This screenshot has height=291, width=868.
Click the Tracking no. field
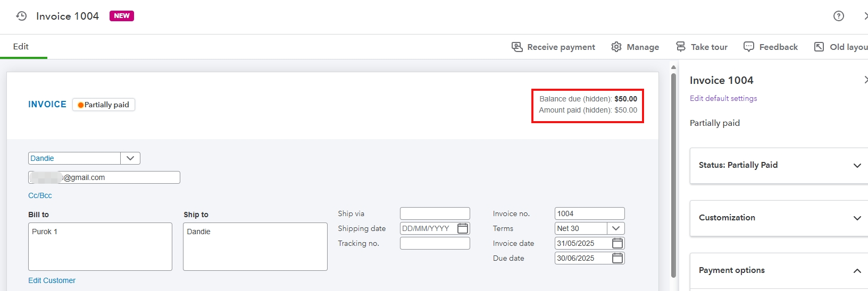point(435,243)
